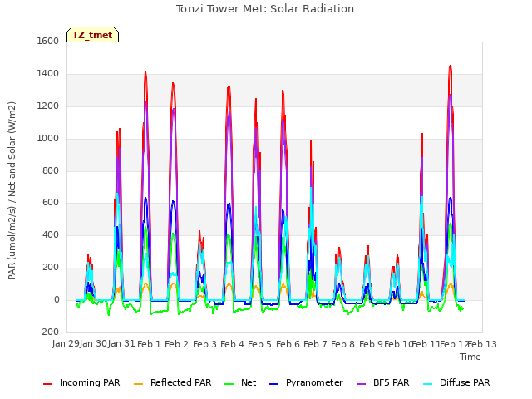Click the Feb 6 x-axis date label

click(288, 344)
